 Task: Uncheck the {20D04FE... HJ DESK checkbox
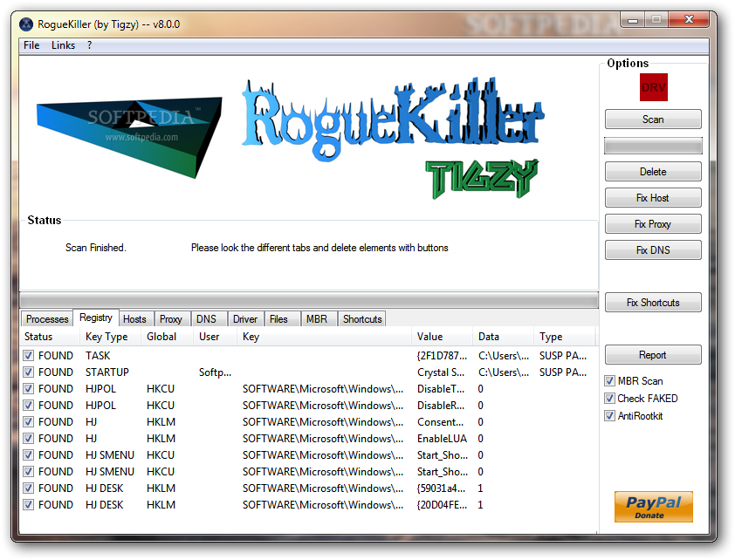[x=29, y=505]
